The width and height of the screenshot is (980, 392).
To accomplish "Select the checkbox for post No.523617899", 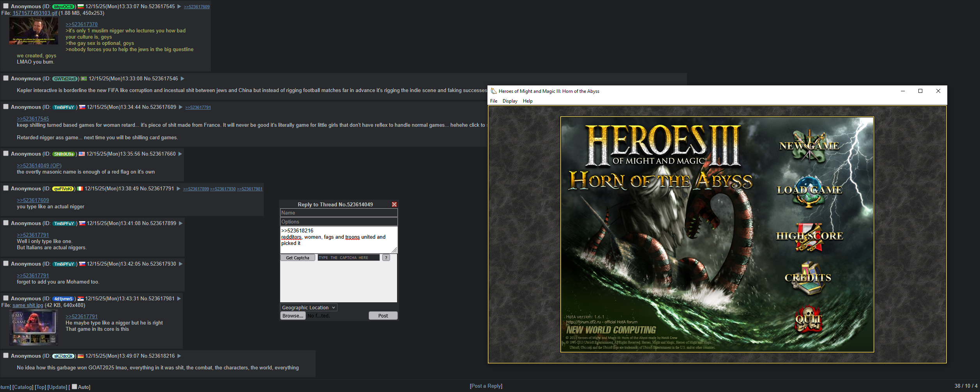I will coord(6,223).
